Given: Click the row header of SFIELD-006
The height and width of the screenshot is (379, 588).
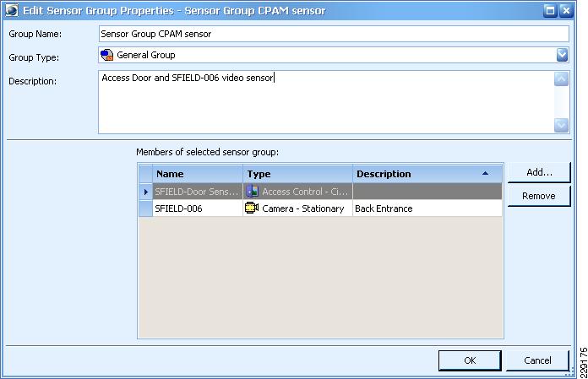Looking at the screenshot, I should point(145,208).
